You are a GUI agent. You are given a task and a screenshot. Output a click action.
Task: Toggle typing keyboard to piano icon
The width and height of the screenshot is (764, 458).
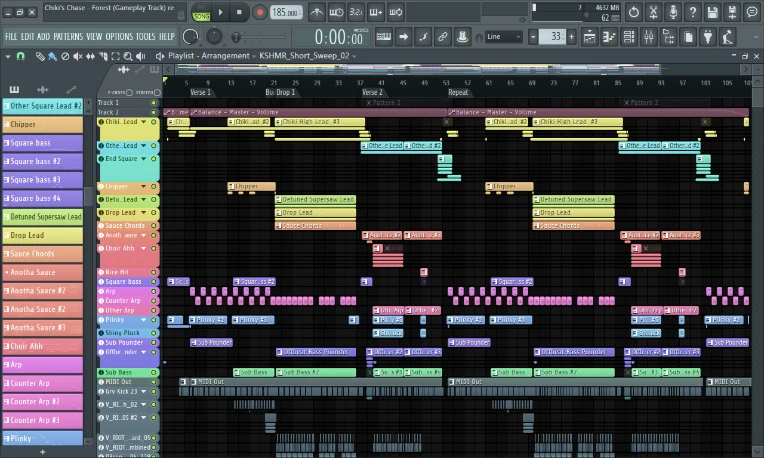click(383, 37)
